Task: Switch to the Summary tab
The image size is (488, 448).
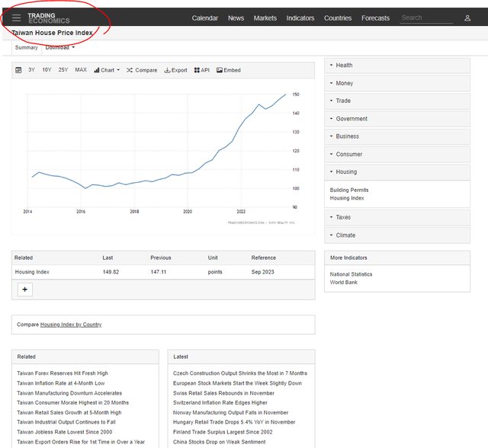Action: (26, 47)
